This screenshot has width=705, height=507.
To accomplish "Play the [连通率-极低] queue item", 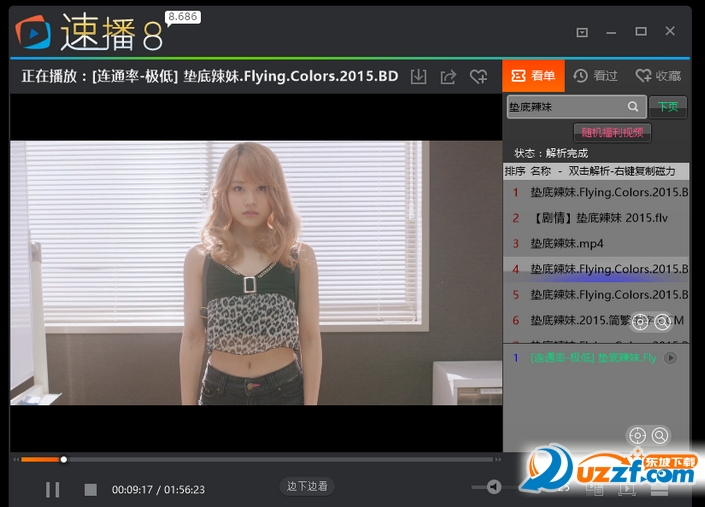I will click(x=671, y=358).
